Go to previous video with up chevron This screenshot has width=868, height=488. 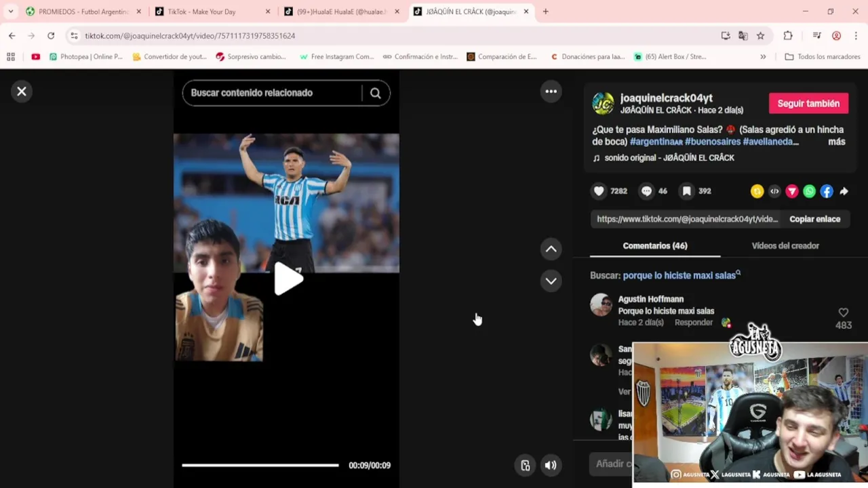551,249
